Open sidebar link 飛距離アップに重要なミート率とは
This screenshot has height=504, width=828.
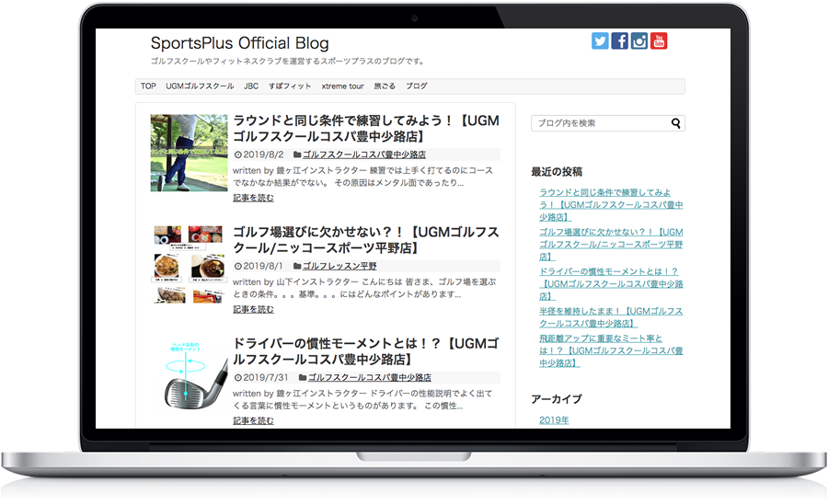[x=611, y=350]
